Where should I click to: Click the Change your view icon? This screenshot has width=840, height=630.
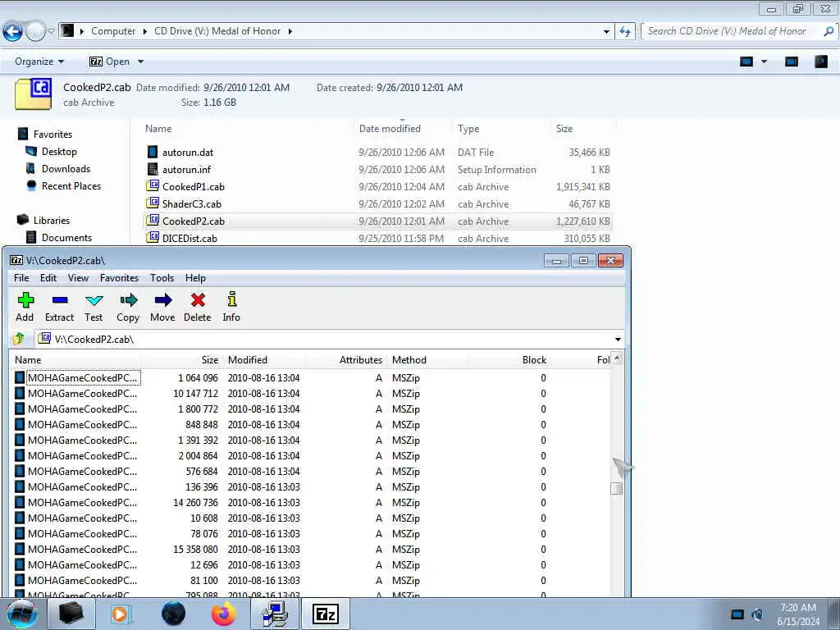click(x=746, y=62)
